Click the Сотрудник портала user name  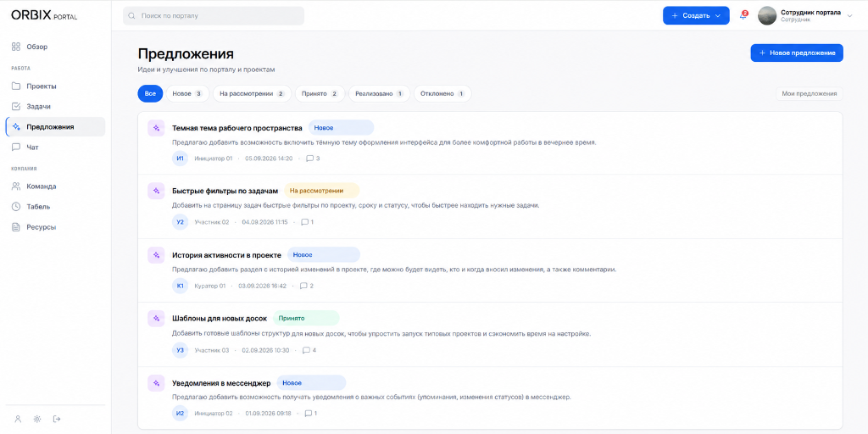point(810,12)
